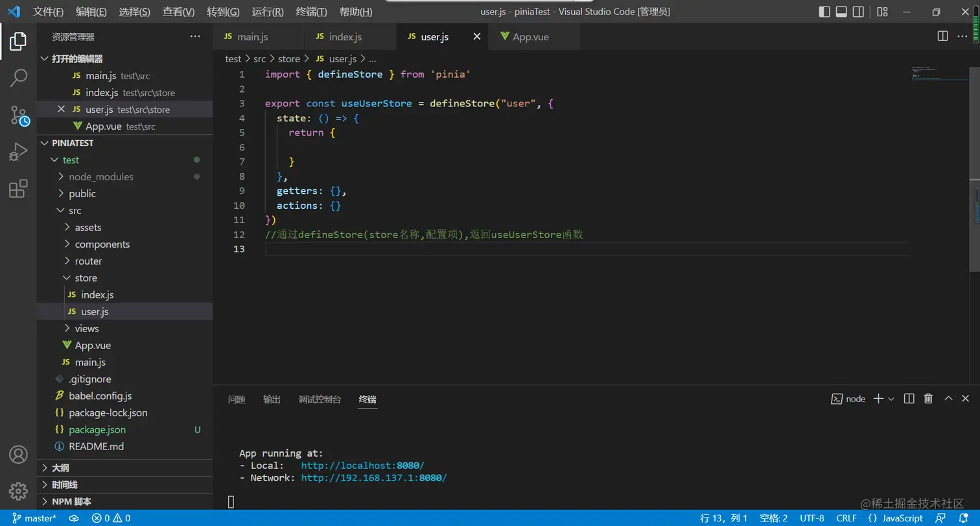
Task: Kill terminal with trash icon
Action: (x=928, y=399)
